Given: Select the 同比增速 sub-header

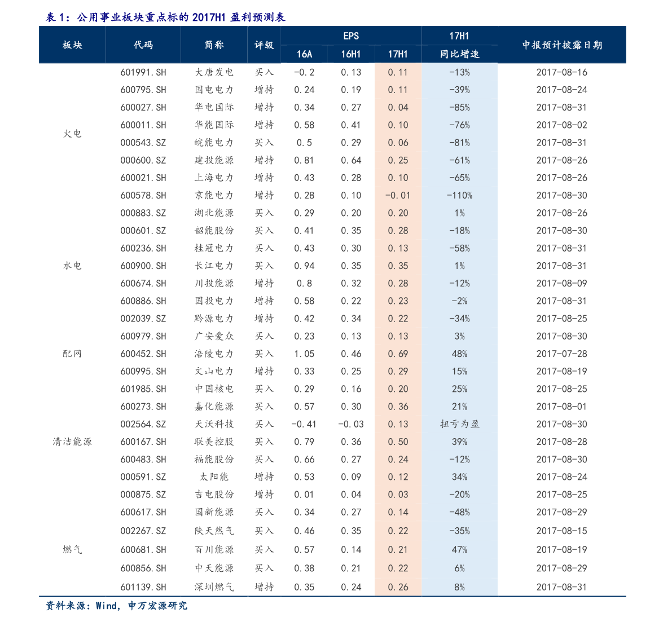Looking at the screenshot, I should [x=459, y=54].
